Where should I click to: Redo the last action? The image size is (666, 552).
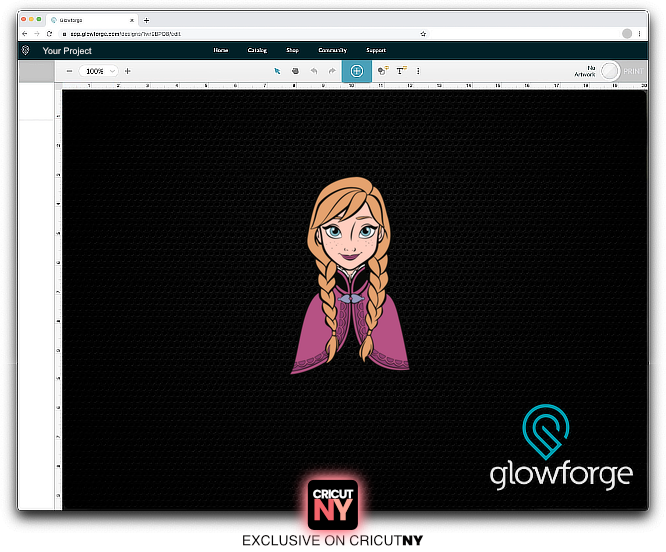point(332,71)
